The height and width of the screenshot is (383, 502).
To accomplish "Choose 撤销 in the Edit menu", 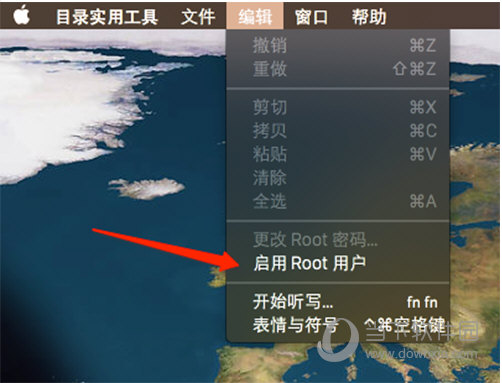I will (338, 45).
